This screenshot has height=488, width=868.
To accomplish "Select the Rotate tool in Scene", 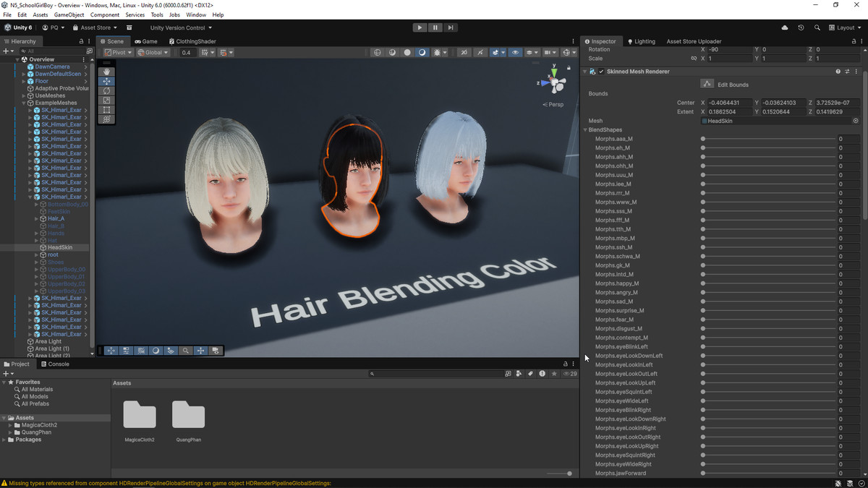I will [107, 91].
